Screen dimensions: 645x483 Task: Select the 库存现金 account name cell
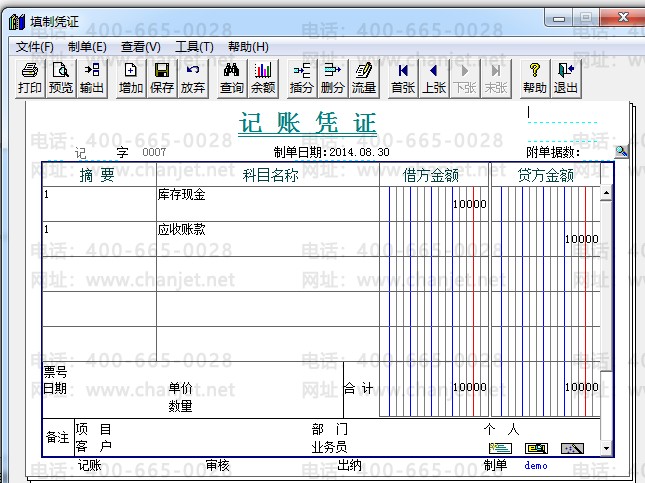266,203
